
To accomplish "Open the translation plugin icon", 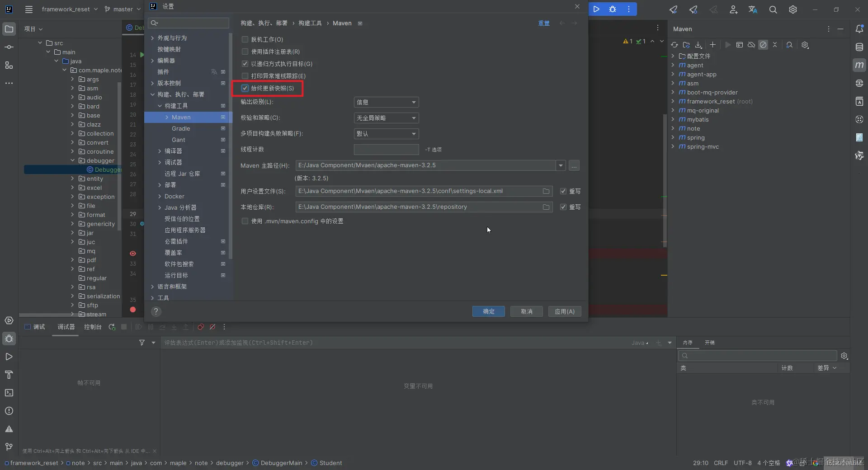I will [x=753, y=9].
